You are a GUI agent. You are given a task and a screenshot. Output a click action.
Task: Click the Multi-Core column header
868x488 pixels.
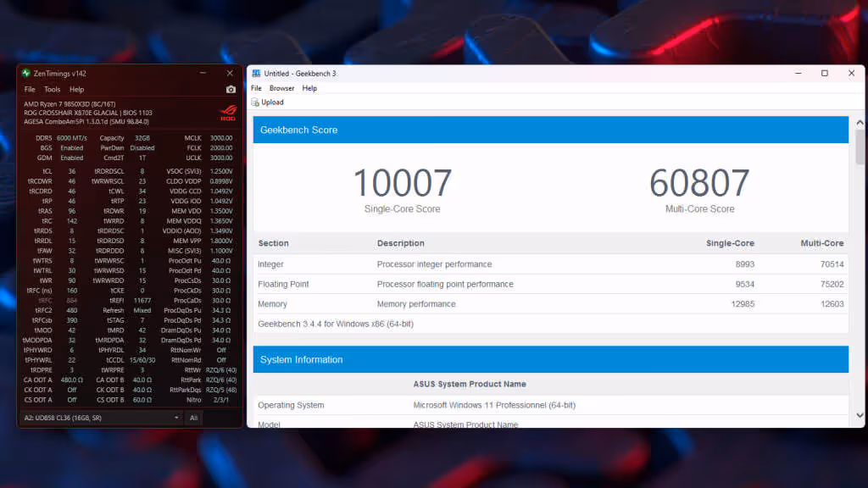coord(822,243)
